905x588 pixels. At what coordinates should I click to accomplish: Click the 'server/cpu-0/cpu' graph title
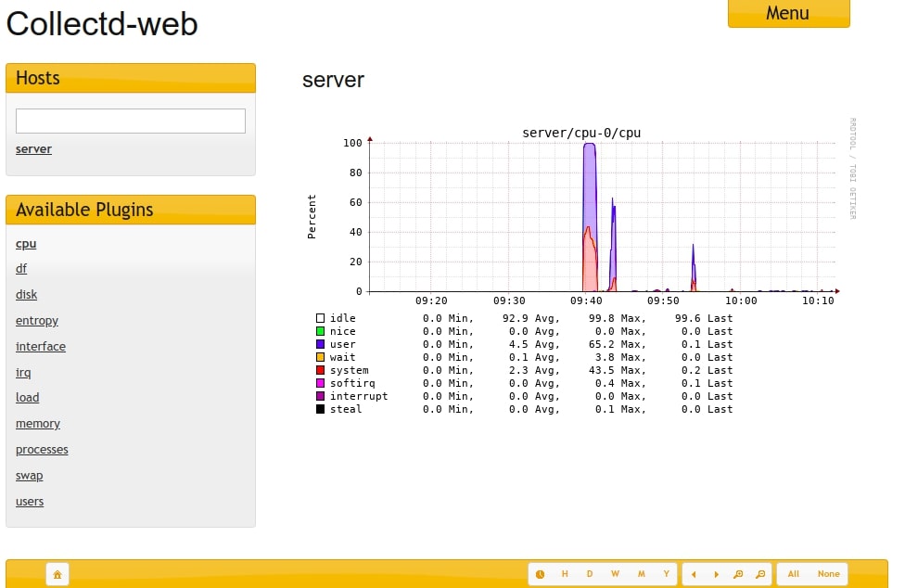tap(581, 133)
